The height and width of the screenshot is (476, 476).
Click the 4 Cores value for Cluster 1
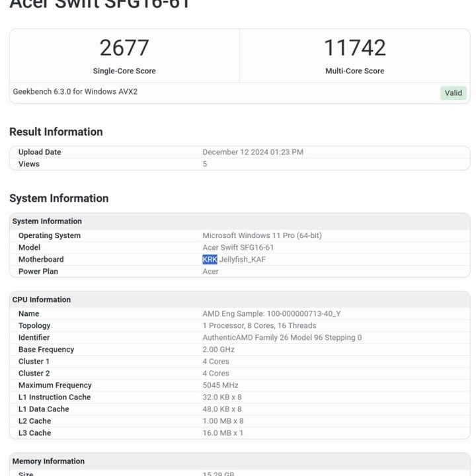coord(216,361)
